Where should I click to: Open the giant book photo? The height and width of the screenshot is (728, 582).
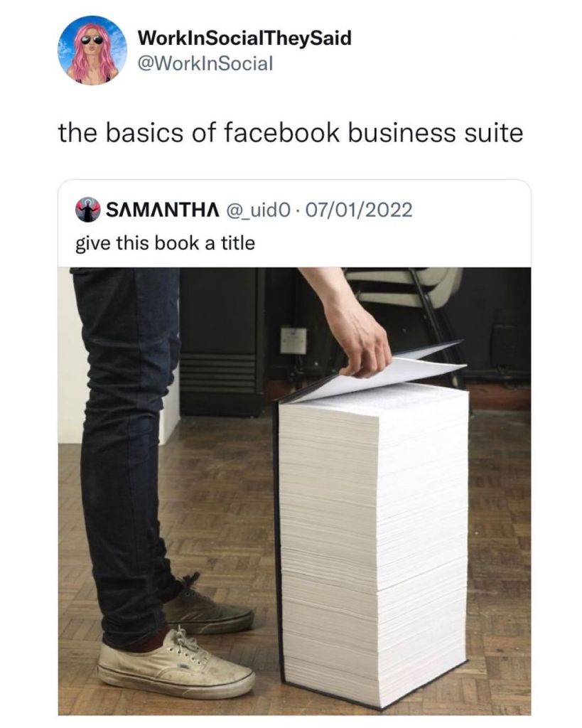click(294, 491)
